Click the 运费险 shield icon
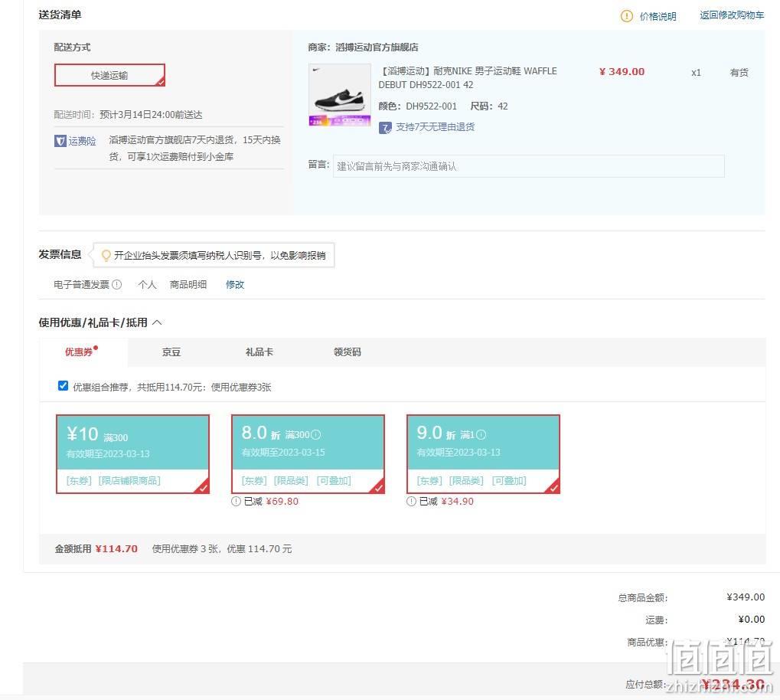The height and width of the screenshot is (700, 780). [60, 141]
